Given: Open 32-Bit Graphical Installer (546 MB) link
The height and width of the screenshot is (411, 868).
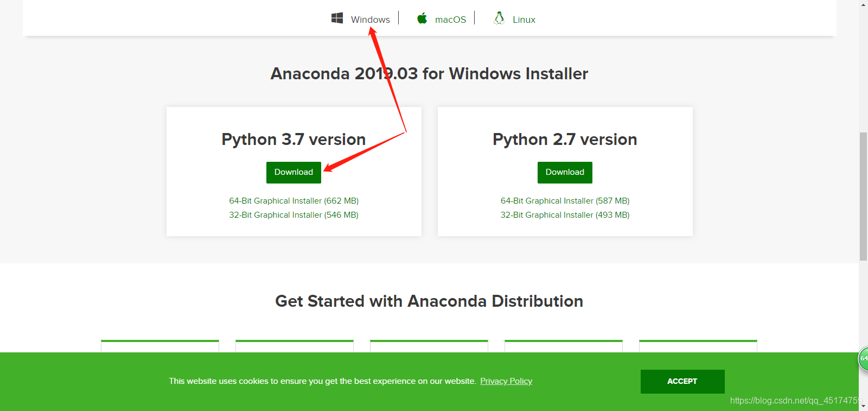Looking at the screenshot, I should (294, 215).
